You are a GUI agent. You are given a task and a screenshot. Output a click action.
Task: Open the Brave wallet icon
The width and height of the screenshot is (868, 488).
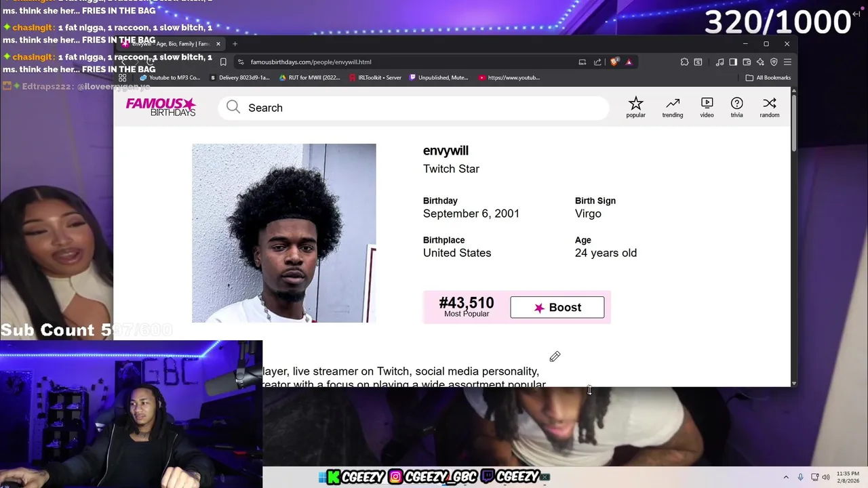tap(747, 62)
